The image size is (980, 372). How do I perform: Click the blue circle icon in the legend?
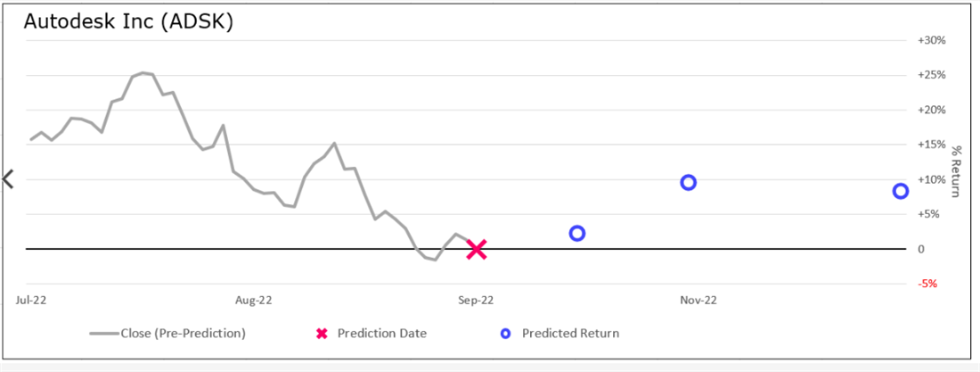tap(506, 334)
